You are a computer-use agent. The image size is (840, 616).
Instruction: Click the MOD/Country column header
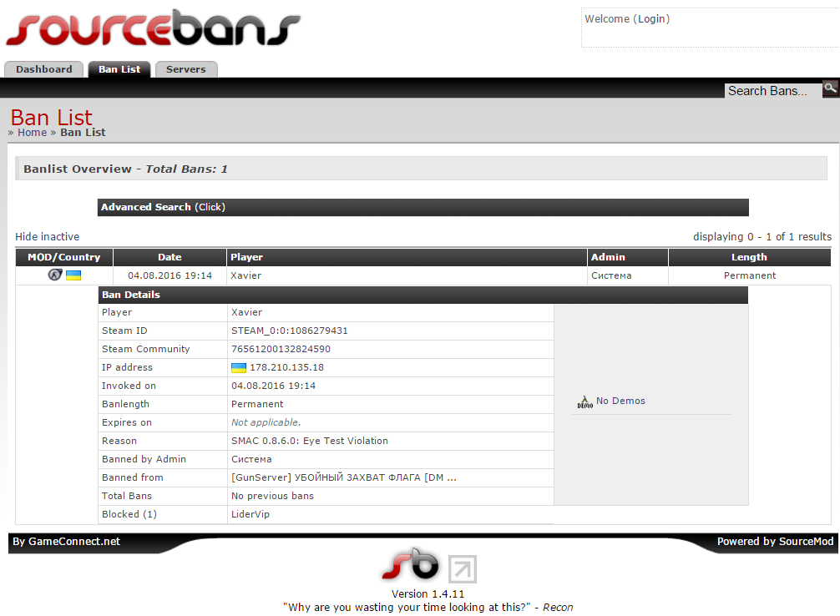click(x=64, y=257)
